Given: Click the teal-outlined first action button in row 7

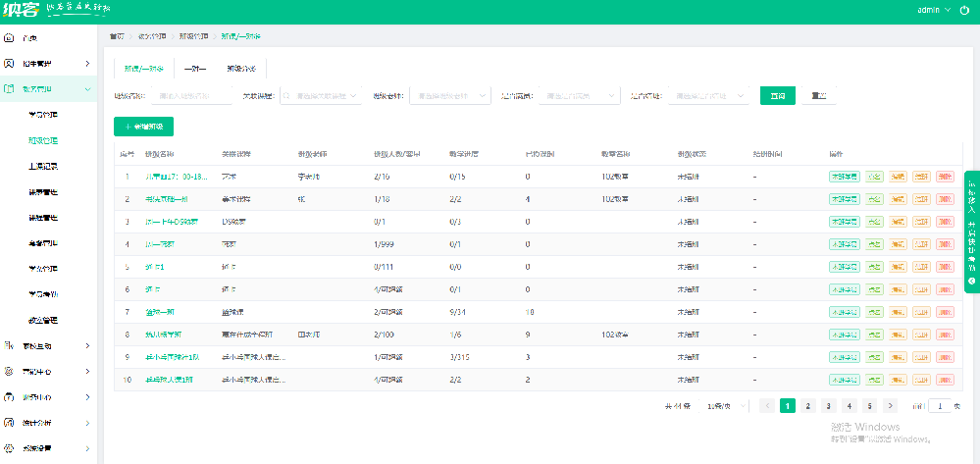Looking at the screenshot, I should (845, 312).
